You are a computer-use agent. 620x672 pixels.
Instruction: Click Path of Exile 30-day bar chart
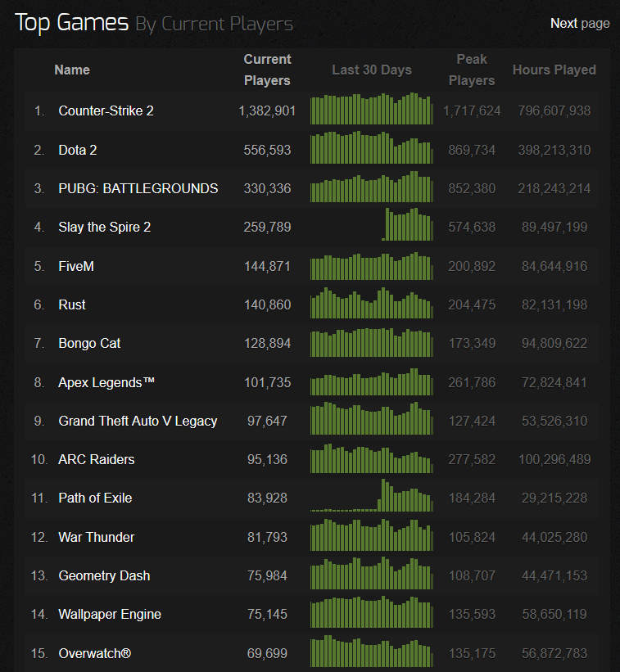(x=372, y=495)
